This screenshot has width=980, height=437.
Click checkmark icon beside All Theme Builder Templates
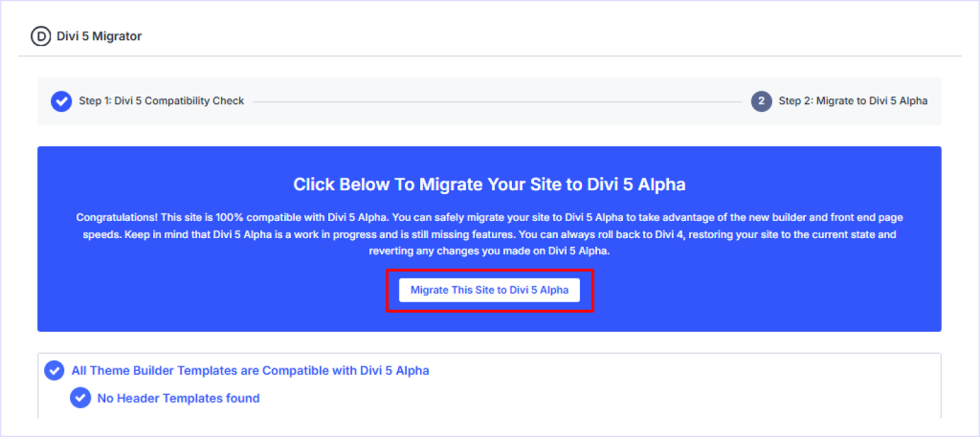click(55, 370)
